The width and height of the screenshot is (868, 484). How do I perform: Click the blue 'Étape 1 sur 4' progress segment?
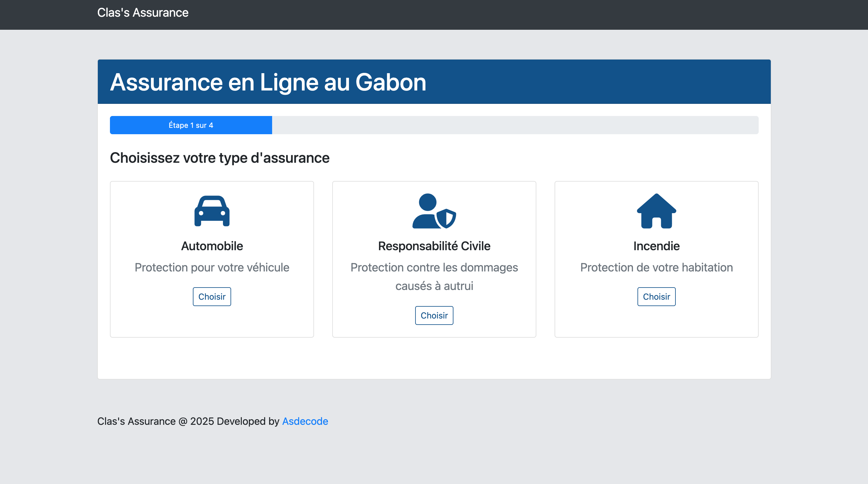pos(191,125)
